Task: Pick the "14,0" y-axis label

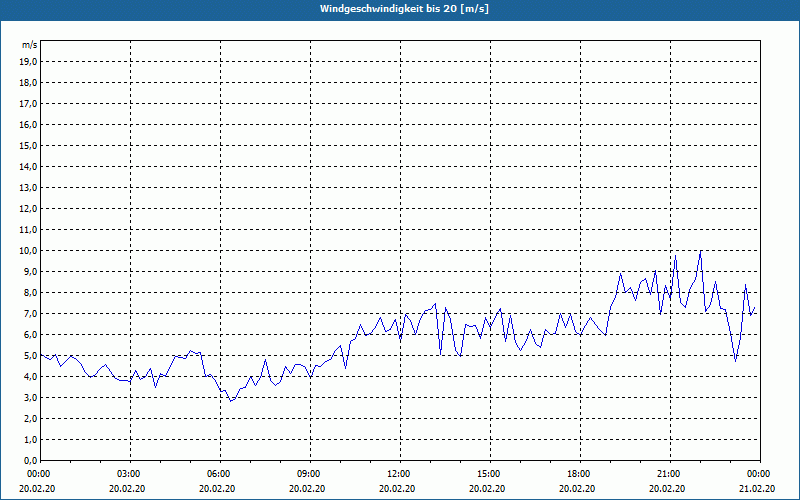Action: (x=28, y=166)
